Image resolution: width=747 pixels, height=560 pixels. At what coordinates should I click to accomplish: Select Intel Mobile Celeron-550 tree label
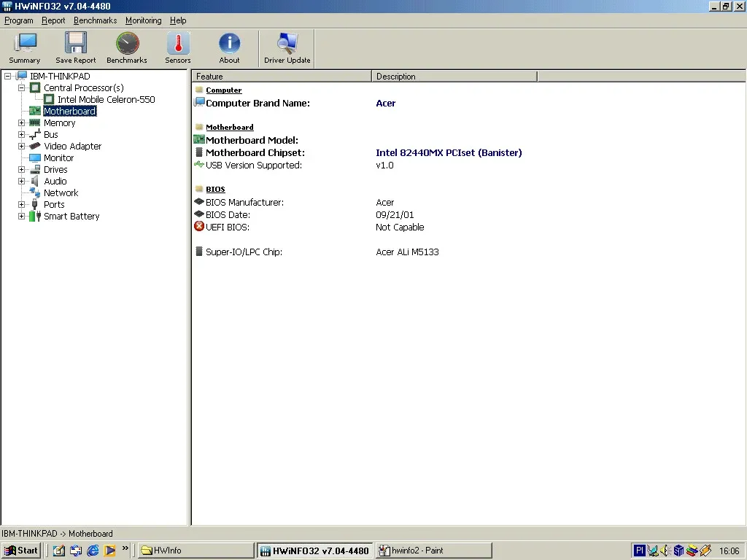(107, 99)
